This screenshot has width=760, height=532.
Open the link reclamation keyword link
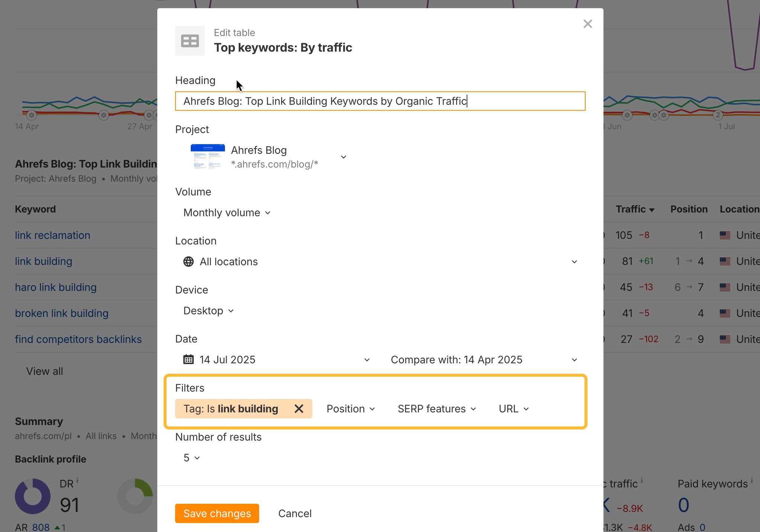pyautogui.click(x=52, y=235)
